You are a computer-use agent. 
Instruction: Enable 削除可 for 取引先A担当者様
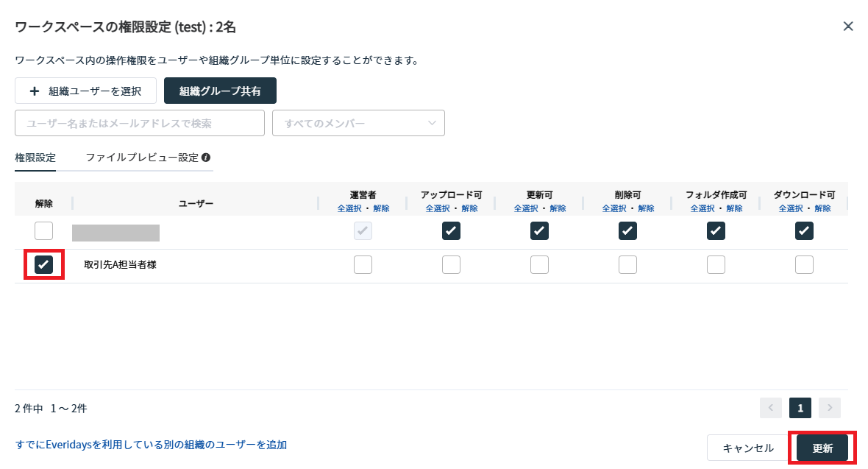pyautogui.click(x=627, y=265)
